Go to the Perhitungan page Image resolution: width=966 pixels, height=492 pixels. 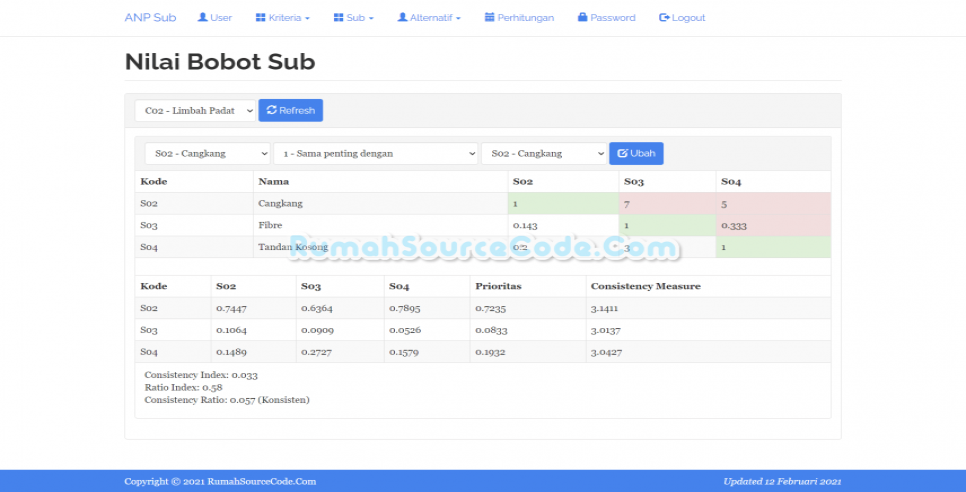click(x=519, y=18)
